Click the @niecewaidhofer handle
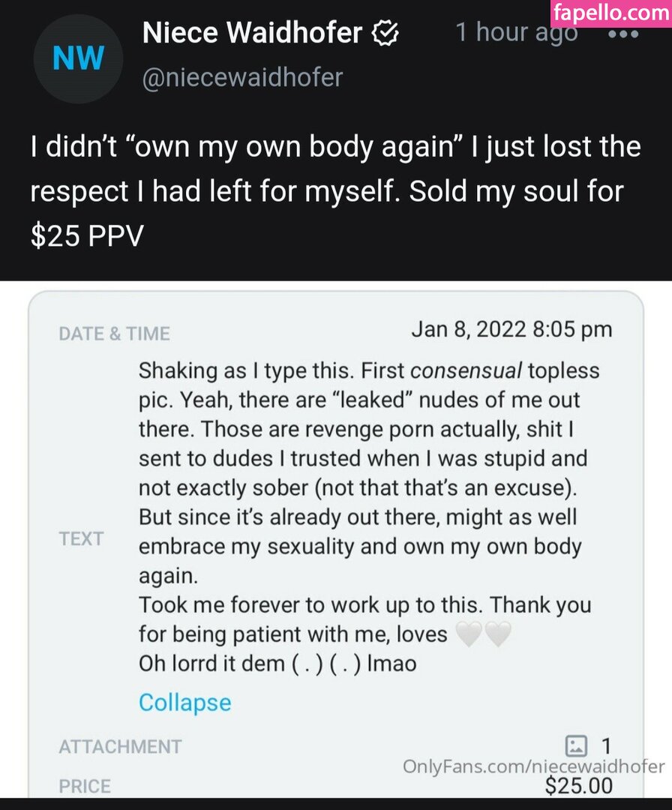 (242, 77)
